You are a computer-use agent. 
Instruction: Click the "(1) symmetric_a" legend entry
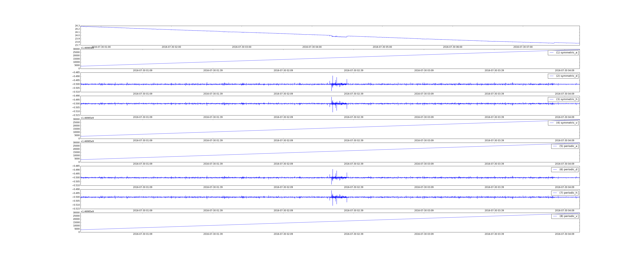pyautogui.click(x=563, y=53)
